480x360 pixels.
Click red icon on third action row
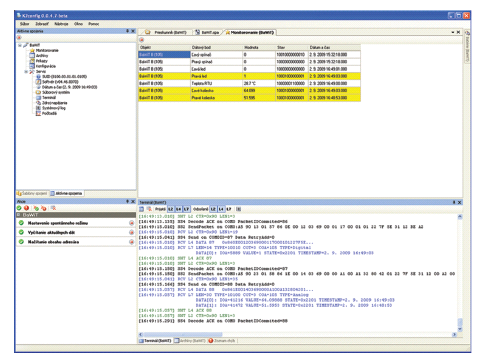pos(132,242)
